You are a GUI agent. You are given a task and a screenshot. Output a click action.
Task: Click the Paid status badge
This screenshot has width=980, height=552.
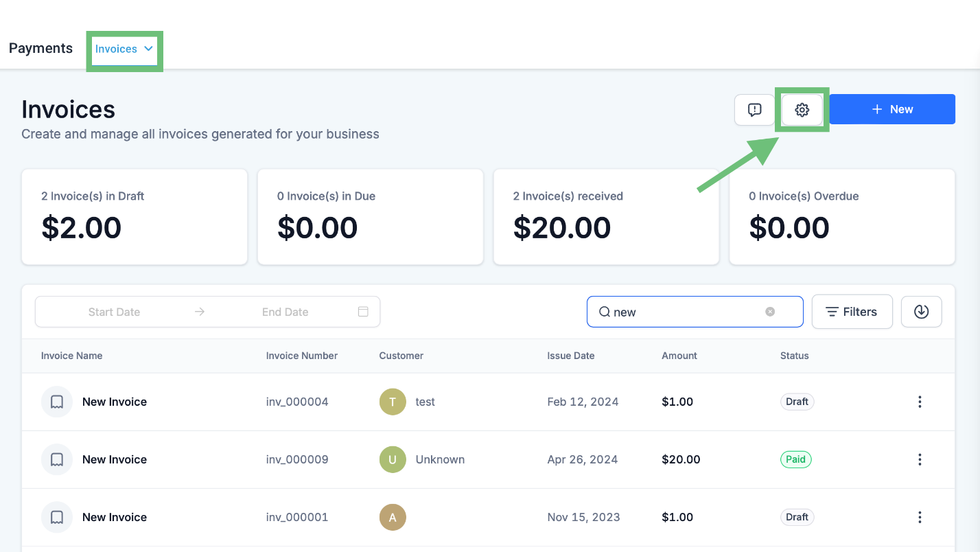tap(796, 459)
